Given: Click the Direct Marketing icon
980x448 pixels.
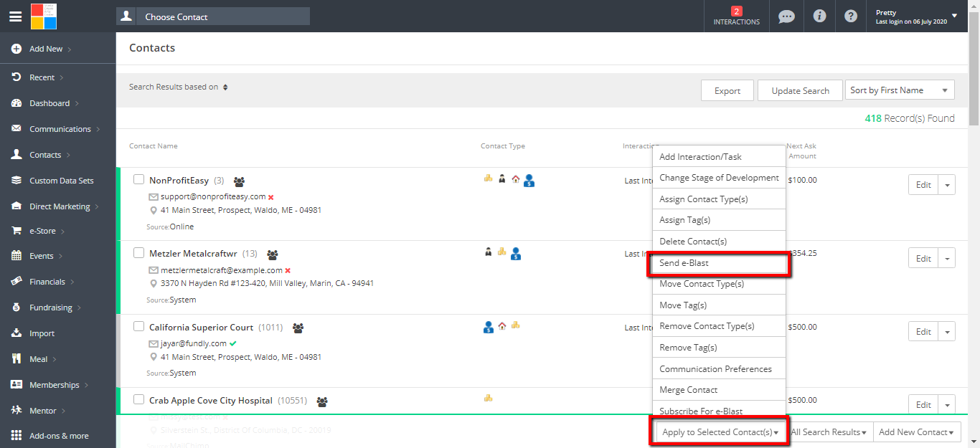Looking at the screenshot, I should [x=16, y=206].
